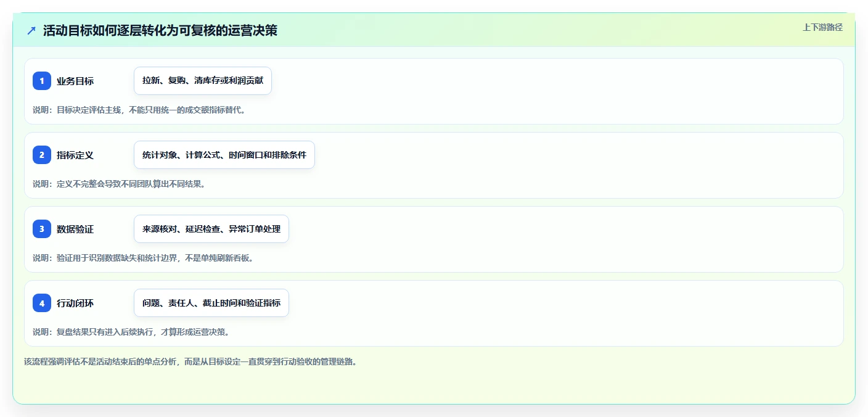868x417 pixels.
Task: Click the 问题、责任人、截止时间和验证指标 chip
Action: pos(211,303)
